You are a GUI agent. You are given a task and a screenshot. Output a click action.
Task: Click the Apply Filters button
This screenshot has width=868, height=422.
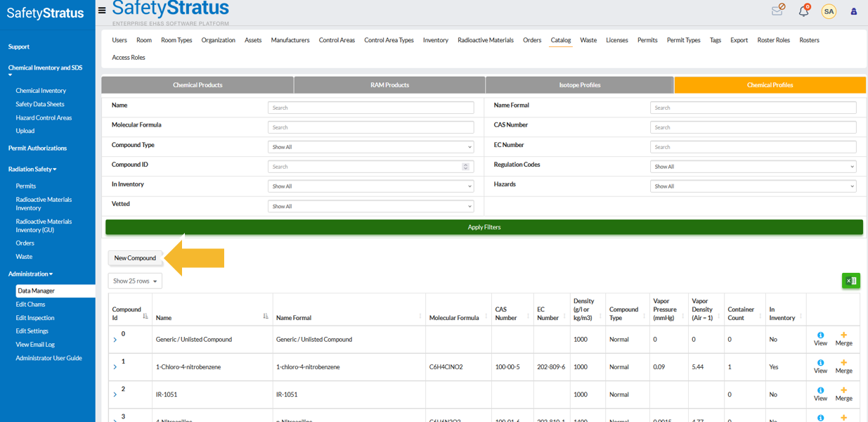(x=484, y=227)
